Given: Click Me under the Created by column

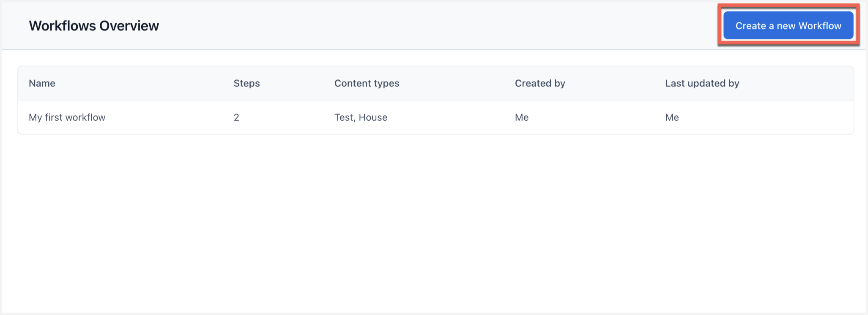Looking at the screenshot, I should tap(522, 117).
